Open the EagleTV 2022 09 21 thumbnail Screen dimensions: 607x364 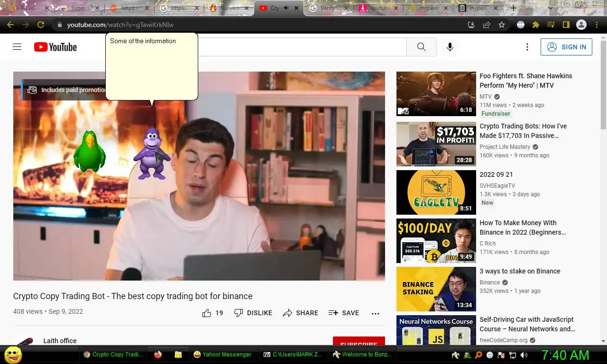[436, 192]
